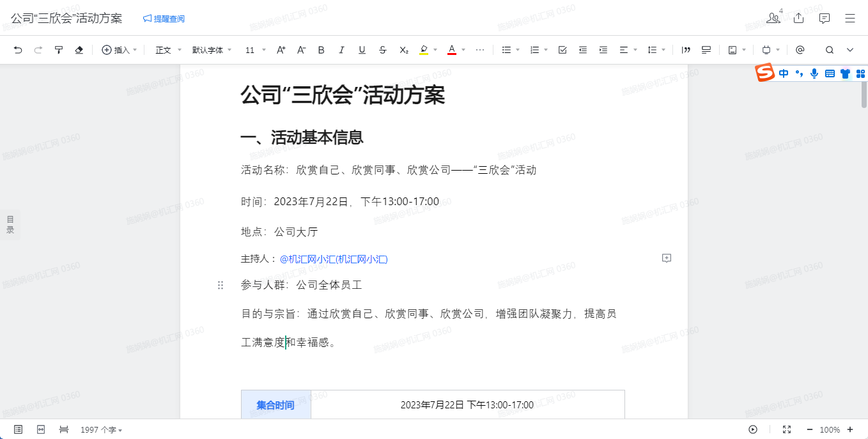Open the text alignment options
This screenshot has width=868, height=439.
pyautogui.click(x=627, y=50)
